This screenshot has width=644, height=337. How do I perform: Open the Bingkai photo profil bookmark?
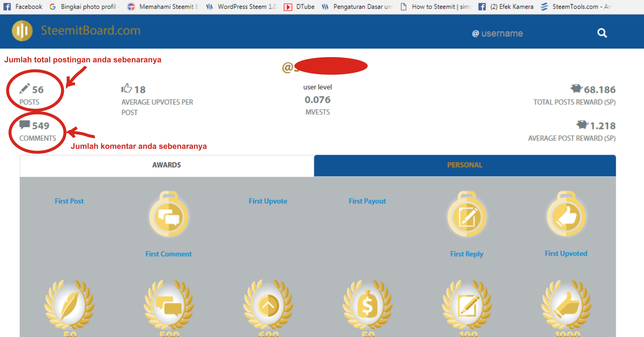[x=85, y=7]
